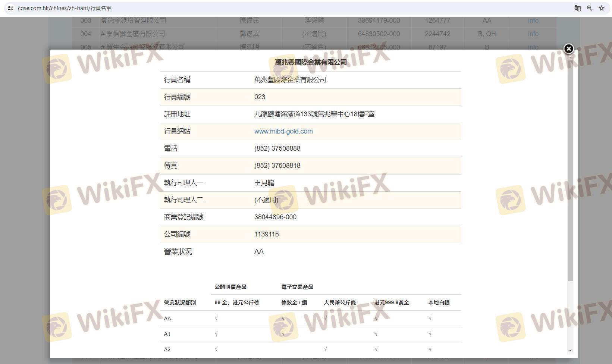Select the 電子交易產品 header
The image size is (612, 364).
pyautogui.click(x=297, y=287)
